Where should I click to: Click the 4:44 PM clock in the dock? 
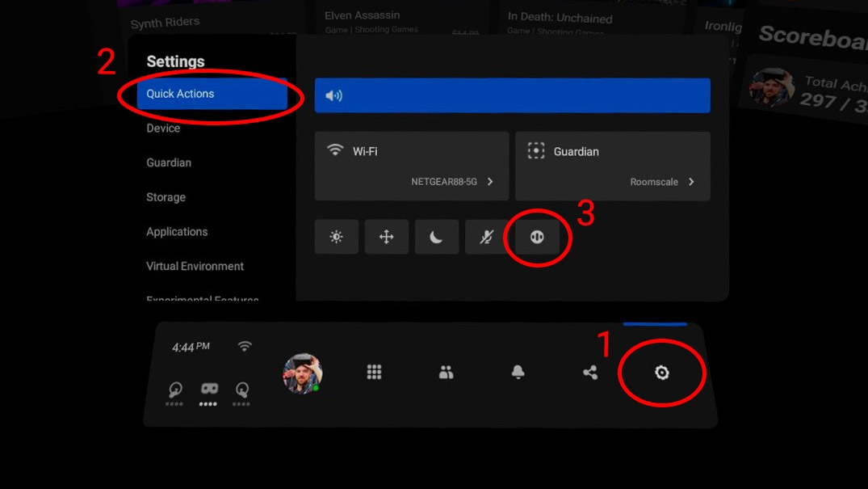point(191,347)
